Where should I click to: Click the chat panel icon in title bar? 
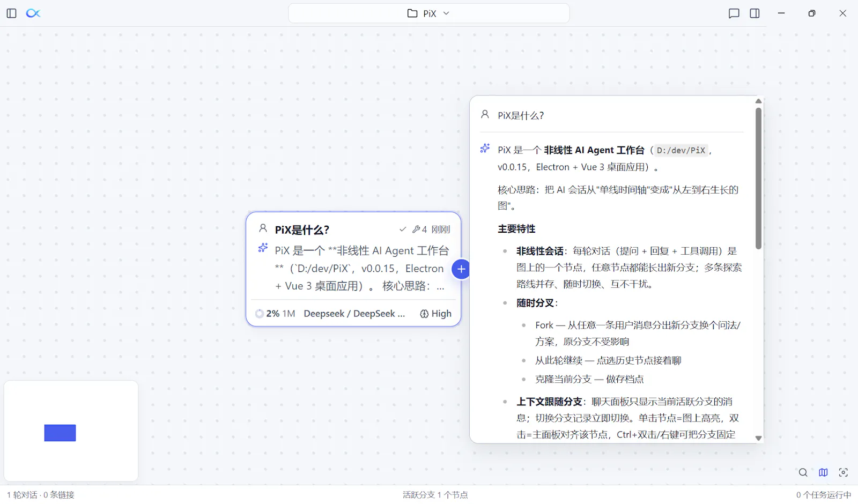(734, 13)
